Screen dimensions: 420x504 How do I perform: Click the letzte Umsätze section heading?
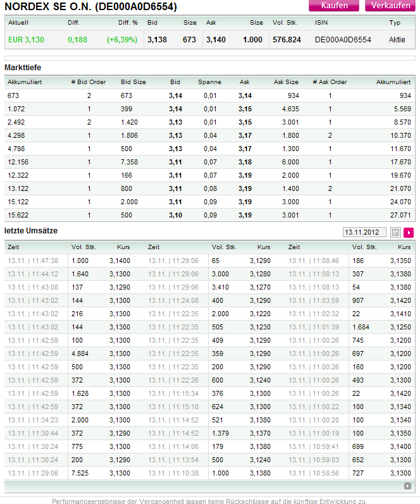(31, 231)
